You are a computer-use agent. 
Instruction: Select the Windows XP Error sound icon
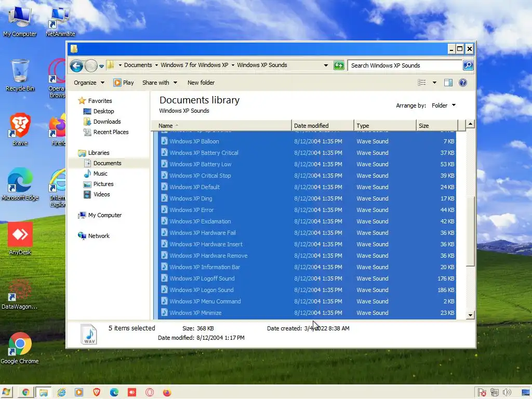point(164,210)
